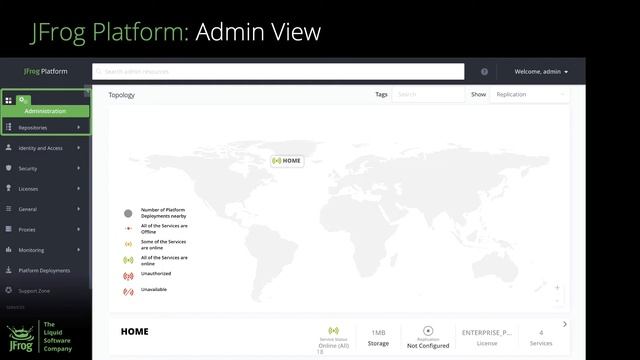This screenshot has height=360, width=640.
Task: Click the HOME marker on the map
Action: click(287, 161)
